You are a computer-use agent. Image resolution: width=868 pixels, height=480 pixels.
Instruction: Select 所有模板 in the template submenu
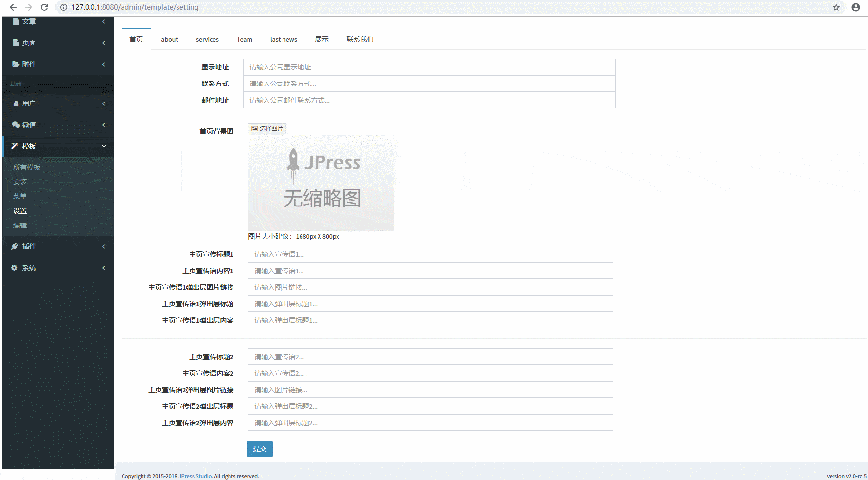tap(27, 167)
